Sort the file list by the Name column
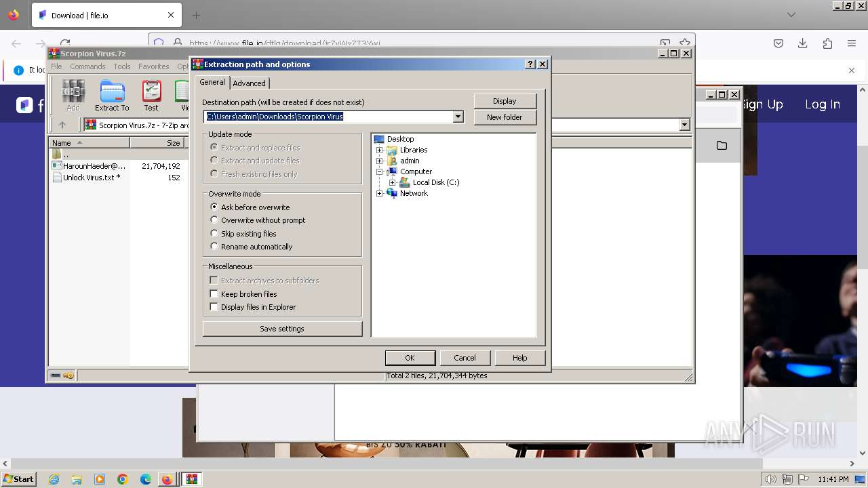 (89, 143)
